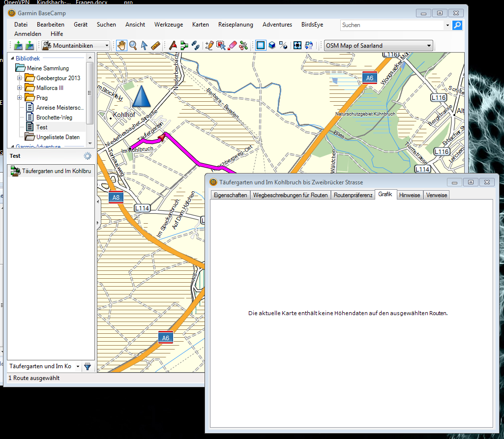Switch to Wegbeschreibungen für Routen tab

pos(290,195)
